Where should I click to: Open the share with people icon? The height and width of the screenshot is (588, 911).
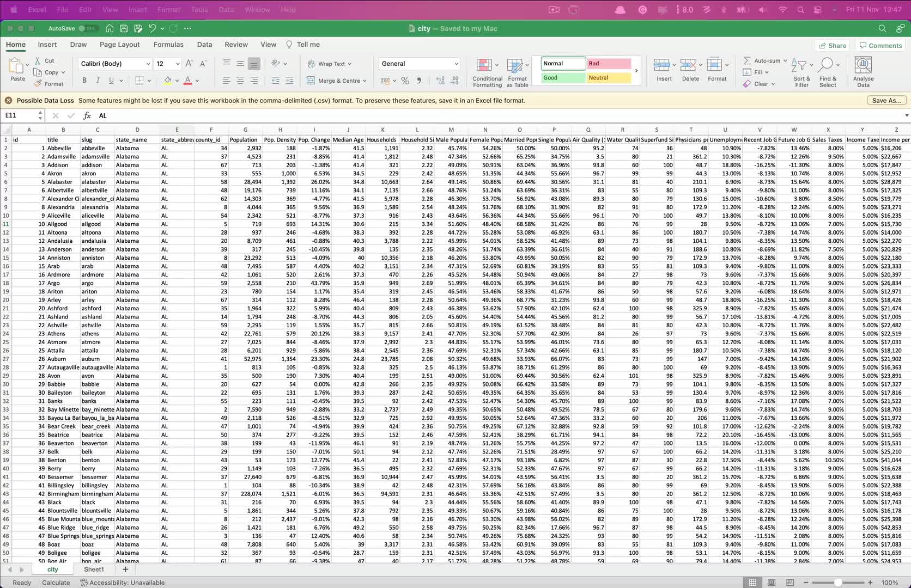click(x=900, y=28)
